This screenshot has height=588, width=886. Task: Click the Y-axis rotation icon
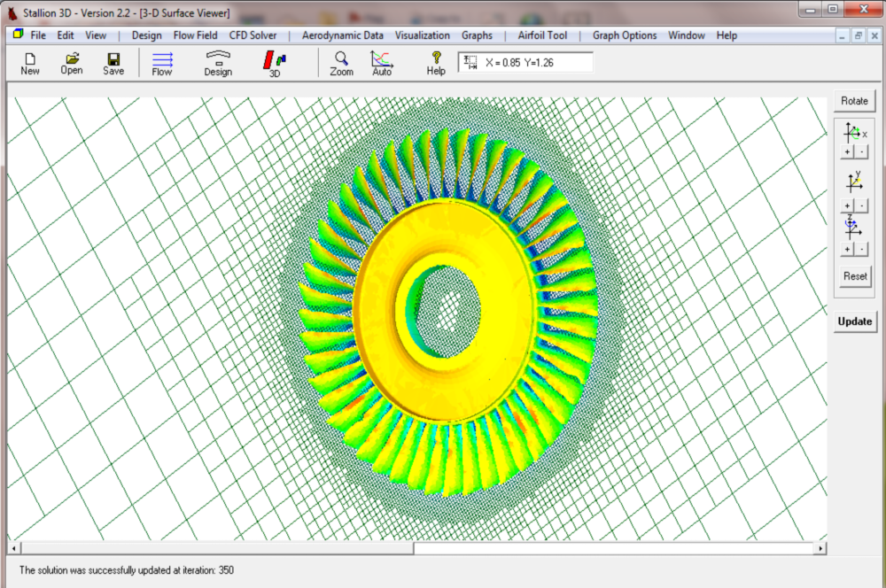point(854,182)
